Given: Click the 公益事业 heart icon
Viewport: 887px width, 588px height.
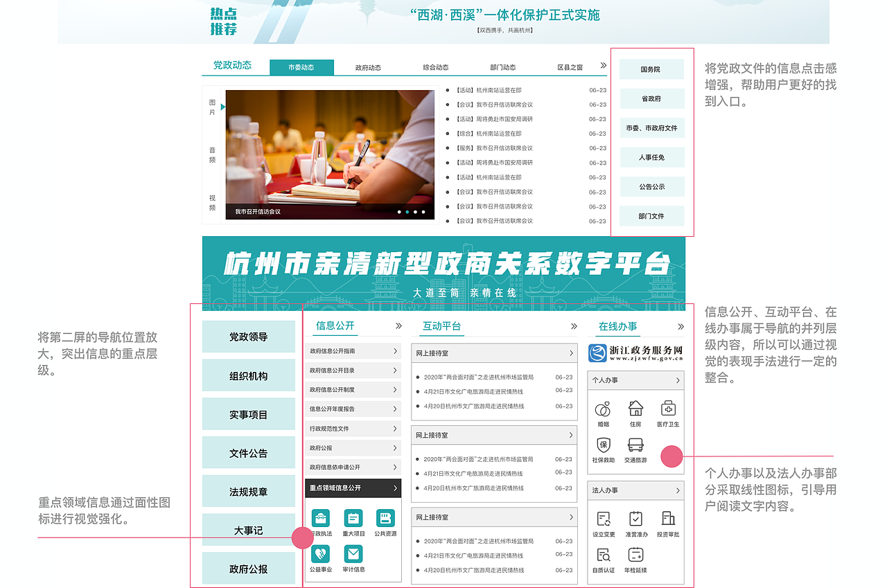Looking at the screenshot, I should [x=320, y=554].
